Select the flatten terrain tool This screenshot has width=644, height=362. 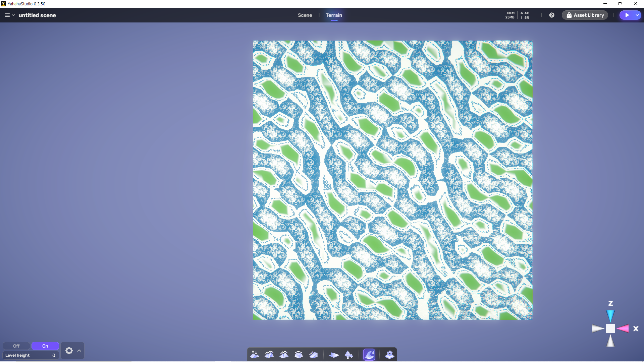point(299,355)
